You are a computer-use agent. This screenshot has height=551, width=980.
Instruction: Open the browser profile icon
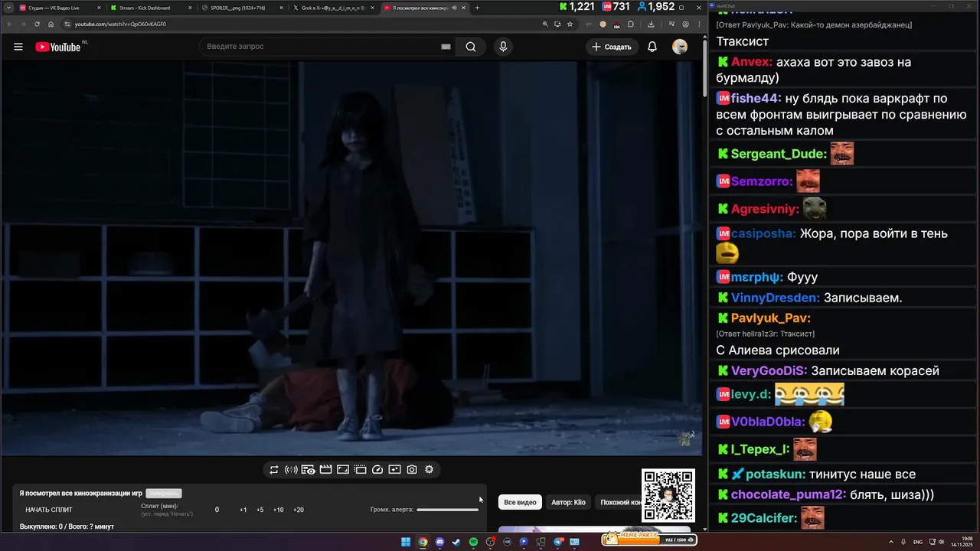[685, 24]
